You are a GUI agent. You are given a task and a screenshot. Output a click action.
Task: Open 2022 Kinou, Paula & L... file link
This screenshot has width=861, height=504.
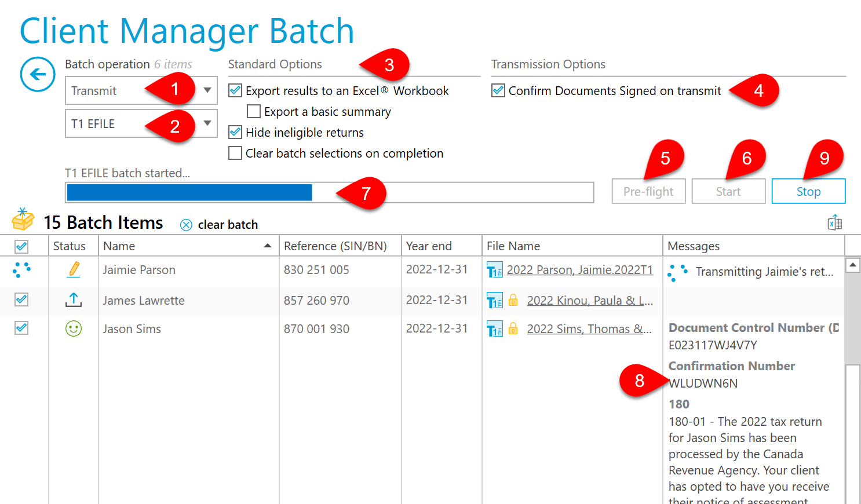click(x=590, y=300)
